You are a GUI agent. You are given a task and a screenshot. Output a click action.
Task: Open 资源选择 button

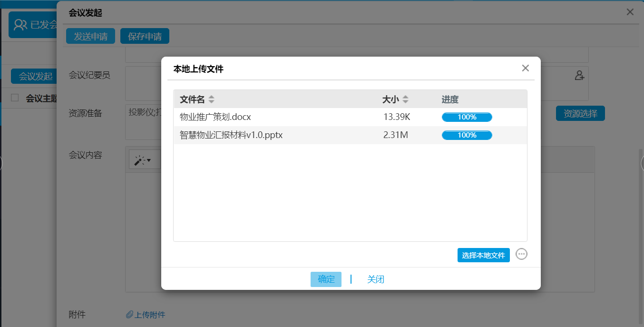(x=580, y=113)
